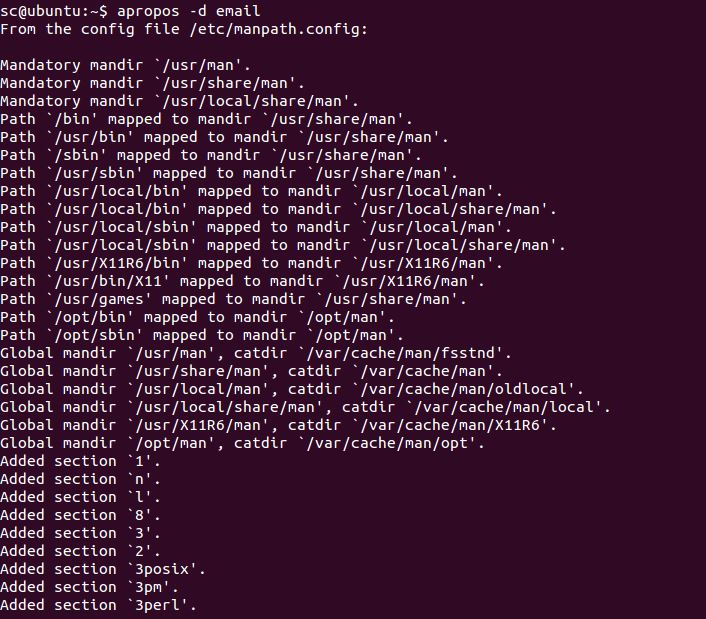Click the Mandatory mandir '/usr/man' line

(x=125, y=65)
